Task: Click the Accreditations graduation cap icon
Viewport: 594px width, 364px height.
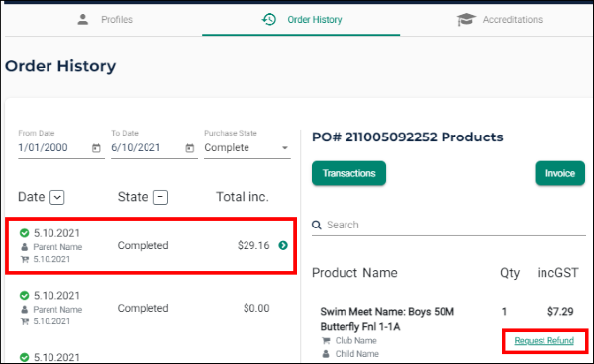Action: coord(466,20)
